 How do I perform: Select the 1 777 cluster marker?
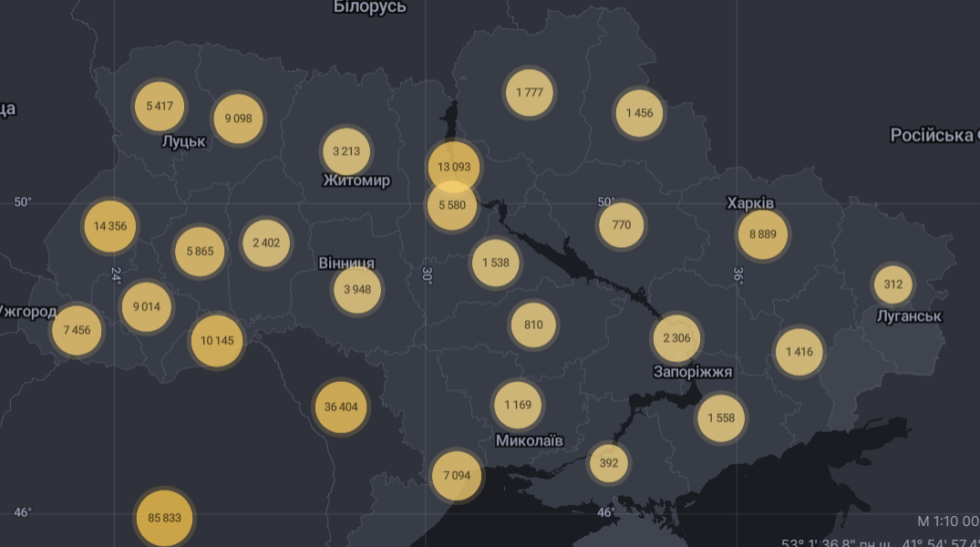pyautogui.click(x=529, y=92)
